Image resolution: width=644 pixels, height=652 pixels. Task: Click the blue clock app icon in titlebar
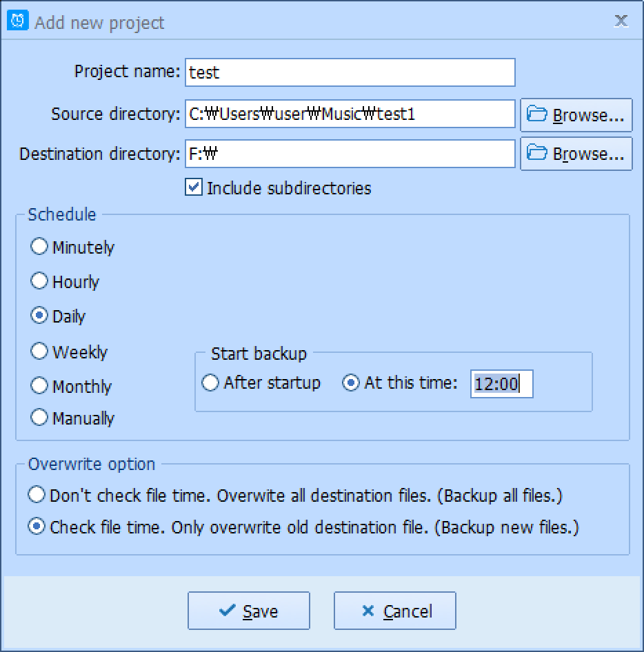[x=17, y=21]
